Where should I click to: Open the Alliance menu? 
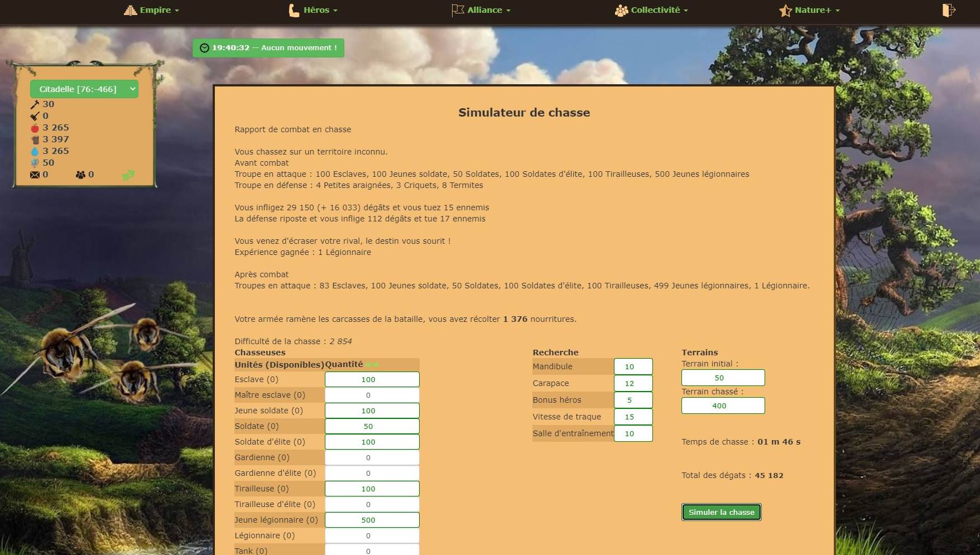(481, 10)
